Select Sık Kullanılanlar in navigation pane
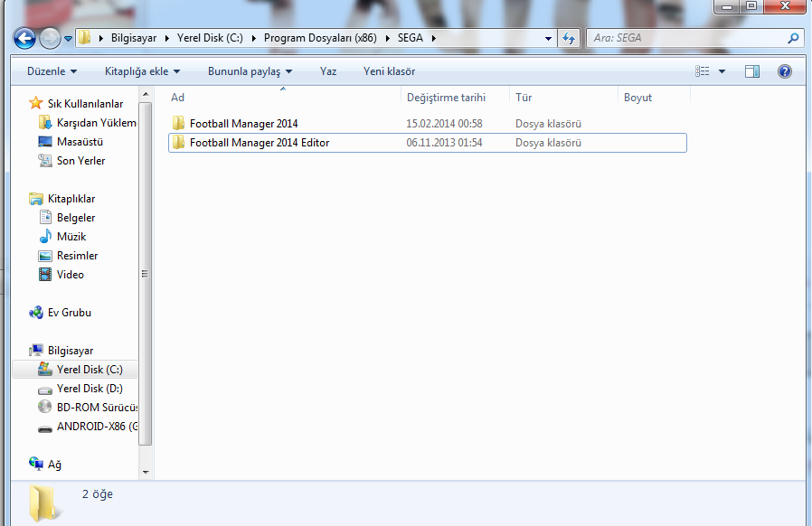 85,104
